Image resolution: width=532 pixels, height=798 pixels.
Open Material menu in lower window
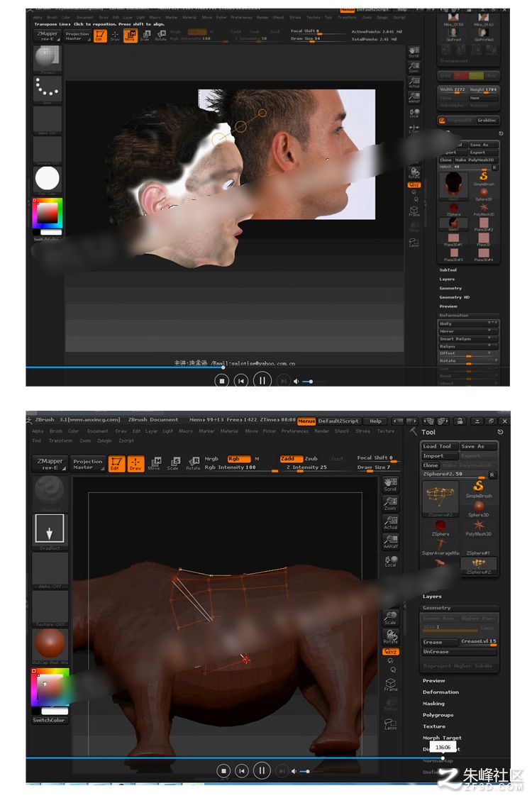pyautogui.click(x=229, y=431)
